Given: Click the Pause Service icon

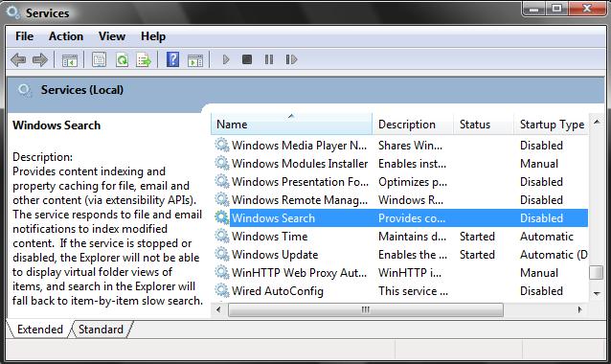Looking at the screenshot, I should (269, 59).
